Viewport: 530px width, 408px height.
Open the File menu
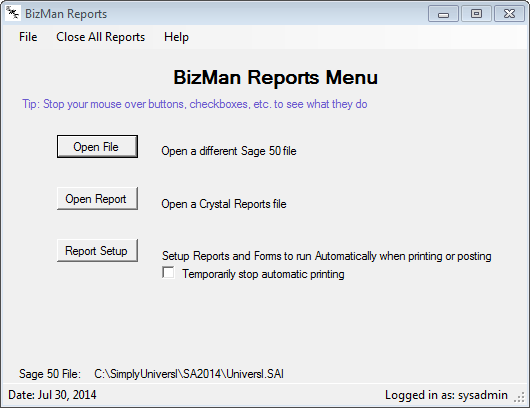click(x=28, y=37)
